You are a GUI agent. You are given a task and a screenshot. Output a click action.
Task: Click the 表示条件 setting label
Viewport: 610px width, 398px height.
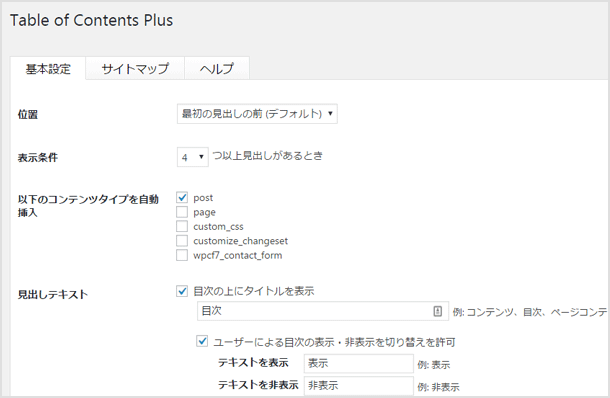point(38,157)
